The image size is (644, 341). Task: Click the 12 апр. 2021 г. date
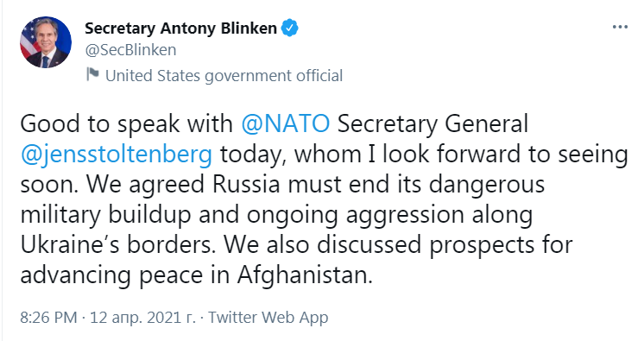tap(143, 317)
